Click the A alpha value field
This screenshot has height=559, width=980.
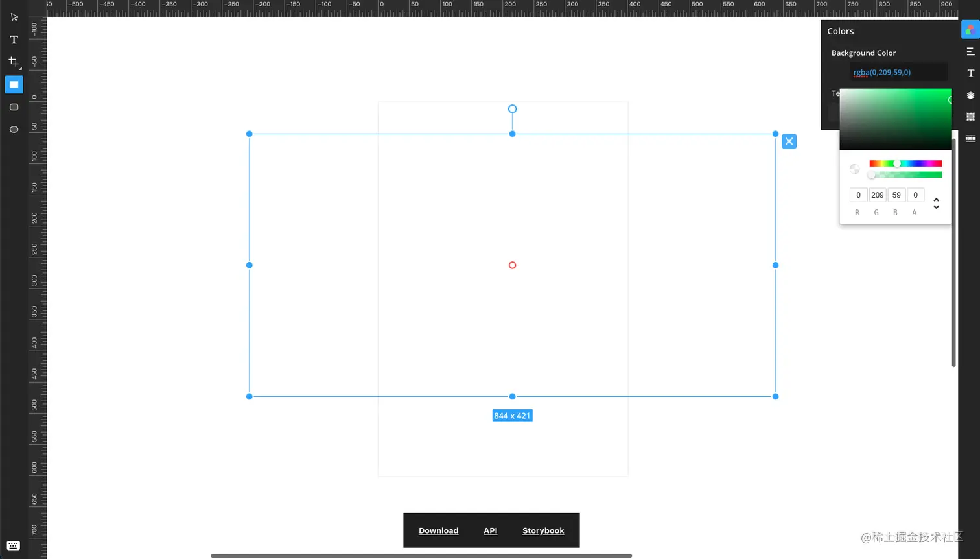(915, 195)
